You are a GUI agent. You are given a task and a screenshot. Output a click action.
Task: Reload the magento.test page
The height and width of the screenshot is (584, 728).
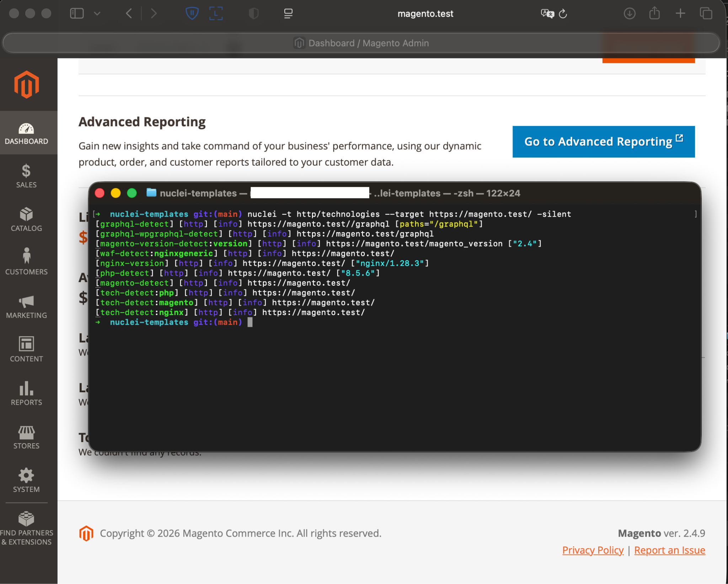coord(563,14)
